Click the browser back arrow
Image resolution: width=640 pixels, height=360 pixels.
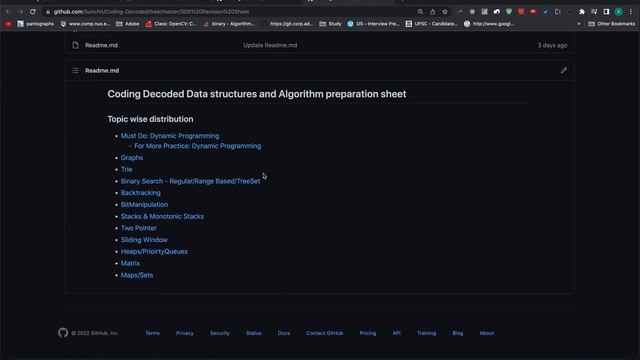8,12
